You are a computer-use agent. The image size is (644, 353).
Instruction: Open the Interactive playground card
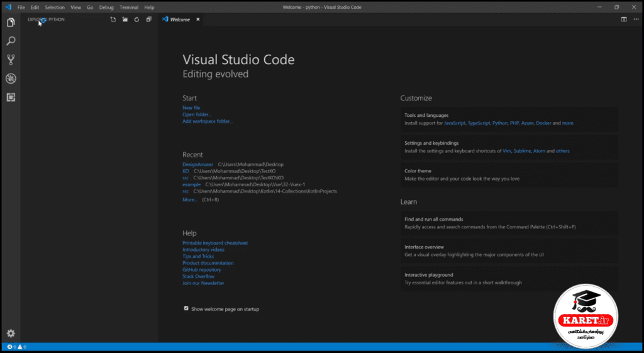pyautogui.click(x=509, y=279)
